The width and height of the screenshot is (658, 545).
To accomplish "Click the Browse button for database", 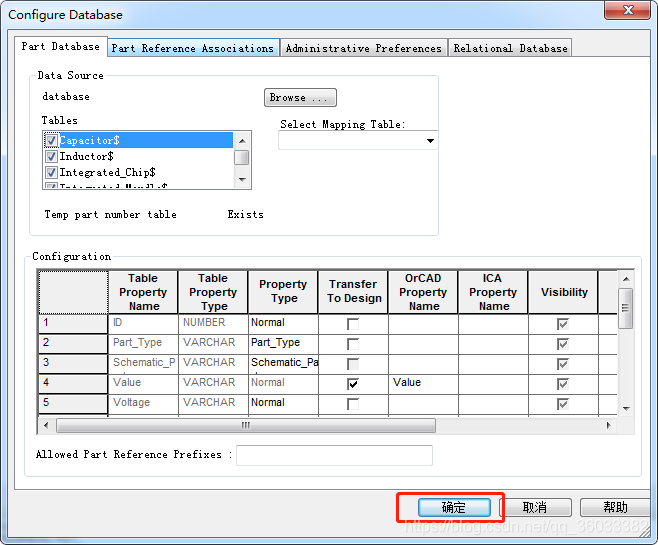I will (300, 98).
